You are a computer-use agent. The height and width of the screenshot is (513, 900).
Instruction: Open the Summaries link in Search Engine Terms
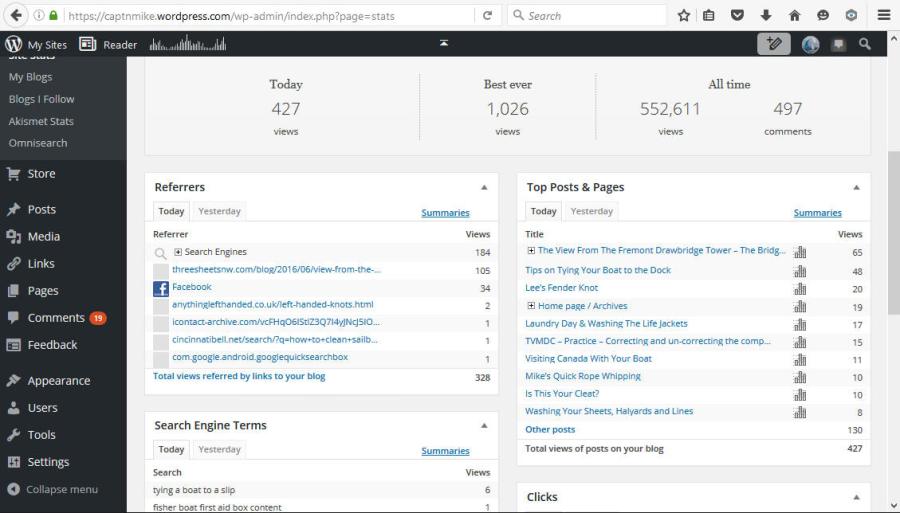tap(445, 451)
